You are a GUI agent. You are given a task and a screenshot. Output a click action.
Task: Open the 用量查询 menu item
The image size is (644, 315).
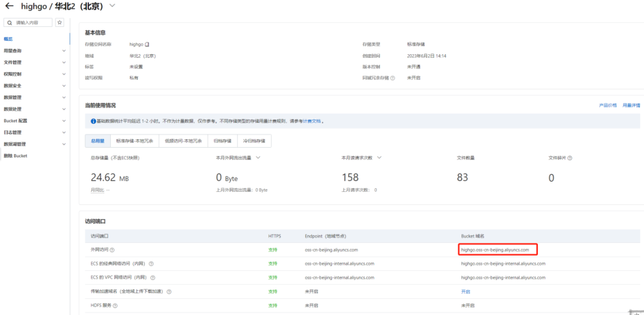[13, 51]
